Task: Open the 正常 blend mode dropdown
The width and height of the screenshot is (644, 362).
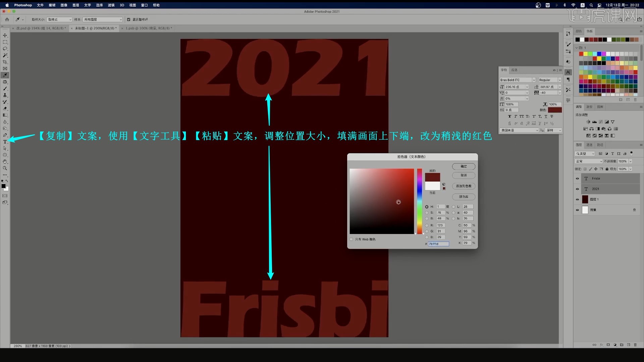Action: pyautogui.click(x=589, y=162)
